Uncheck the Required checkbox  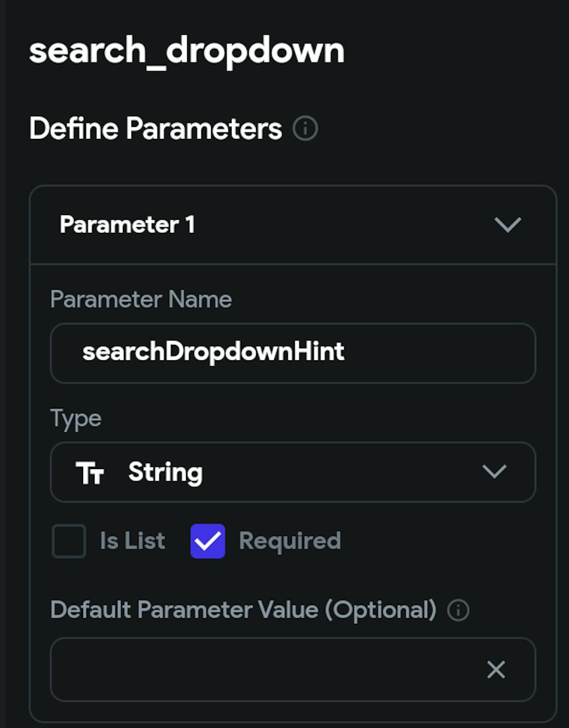pos(208,541)
